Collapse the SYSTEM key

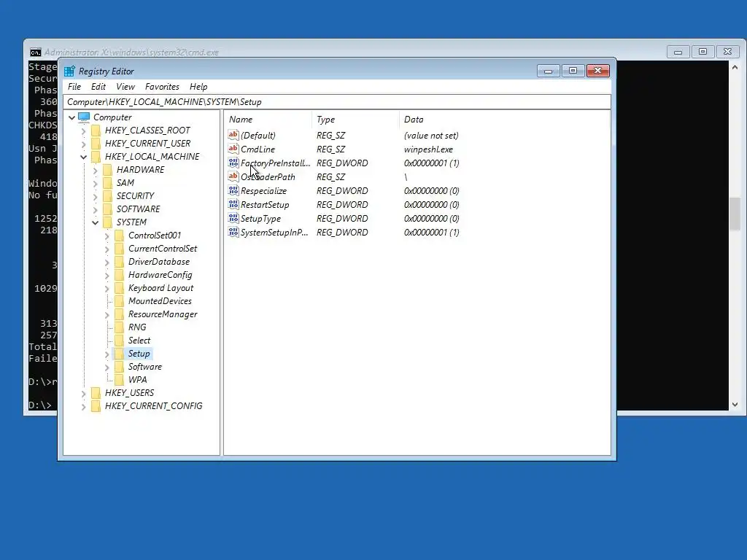point(96,222)
